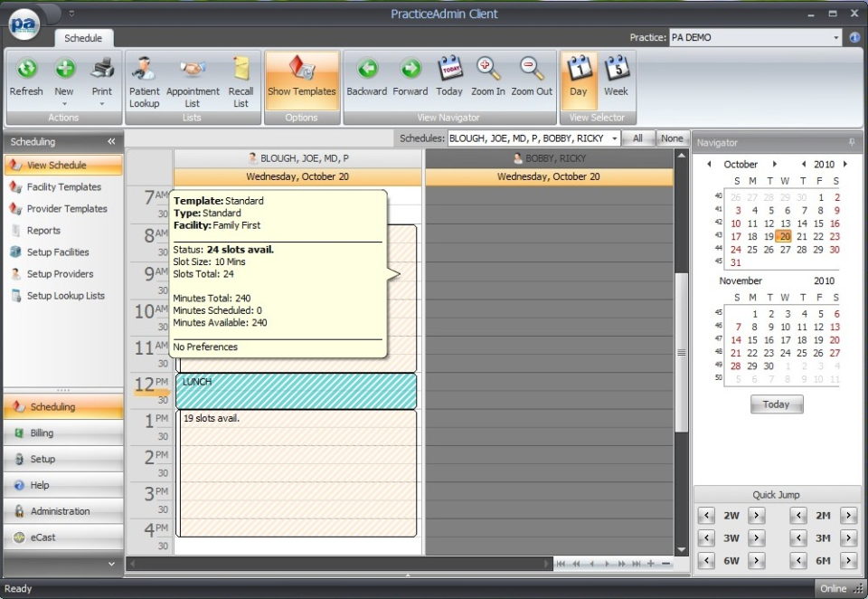This screenshot has height=599, width=868.
Task: Click the Today button in Navigator
Action: tap(776, 404)
